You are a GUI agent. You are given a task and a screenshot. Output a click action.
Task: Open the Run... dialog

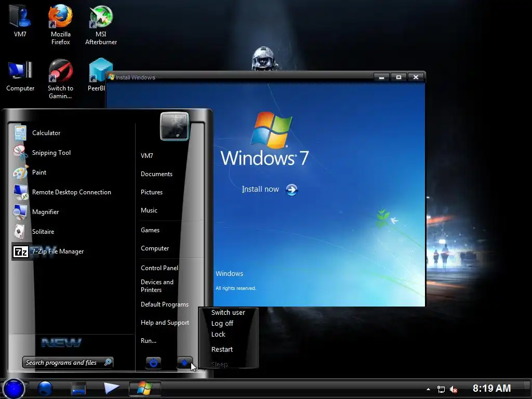click(x=149, y=341)
